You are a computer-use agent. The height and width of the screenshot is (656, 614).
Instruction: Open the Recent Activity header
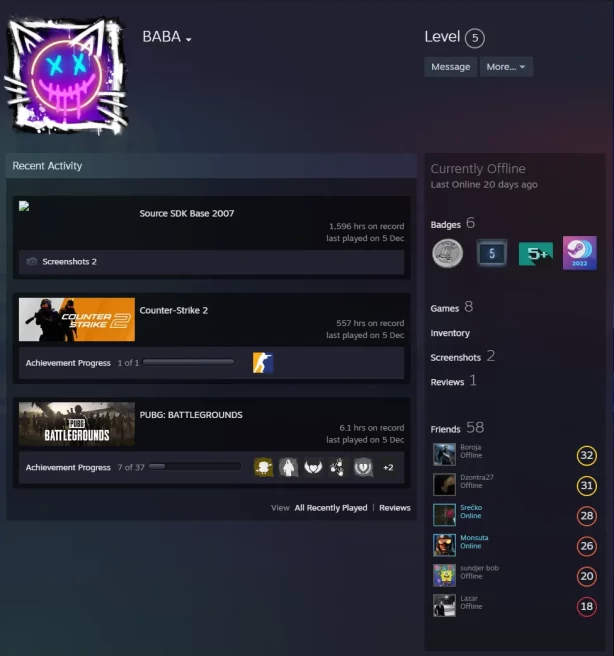coord(211,166)
